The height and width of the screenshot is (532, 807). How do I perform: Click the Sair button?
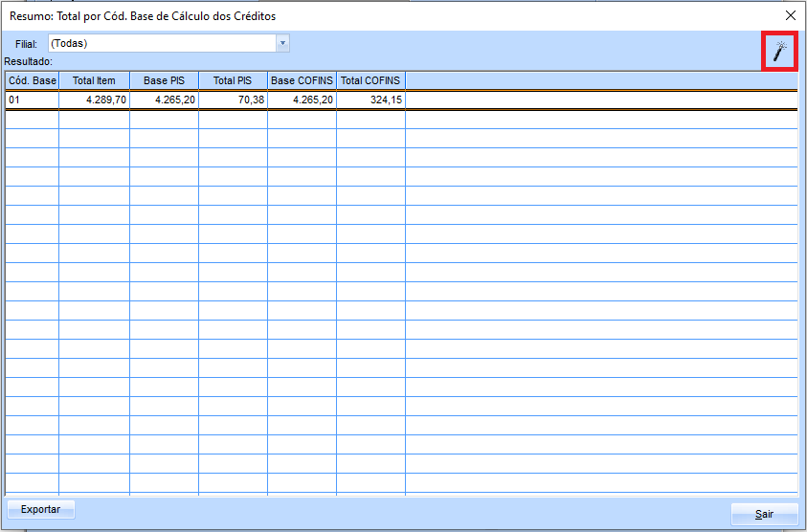(764, 514)
